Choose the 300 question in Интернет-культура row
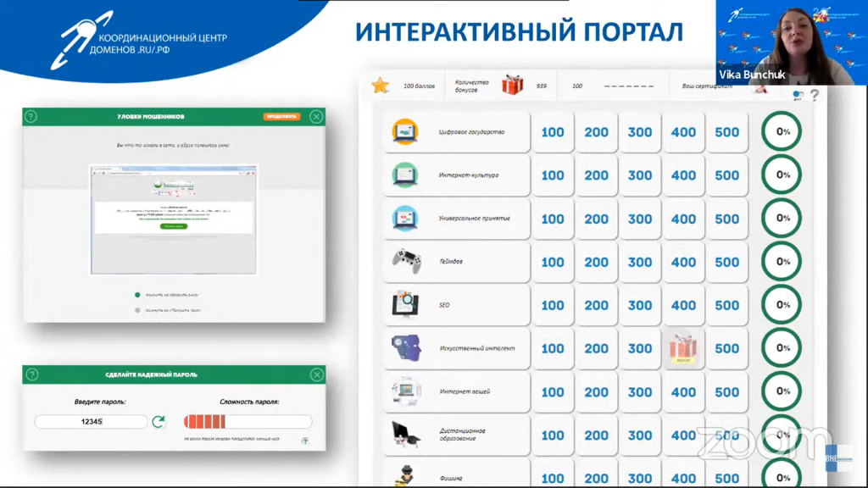The image size is (868, 488). (640, 175)
